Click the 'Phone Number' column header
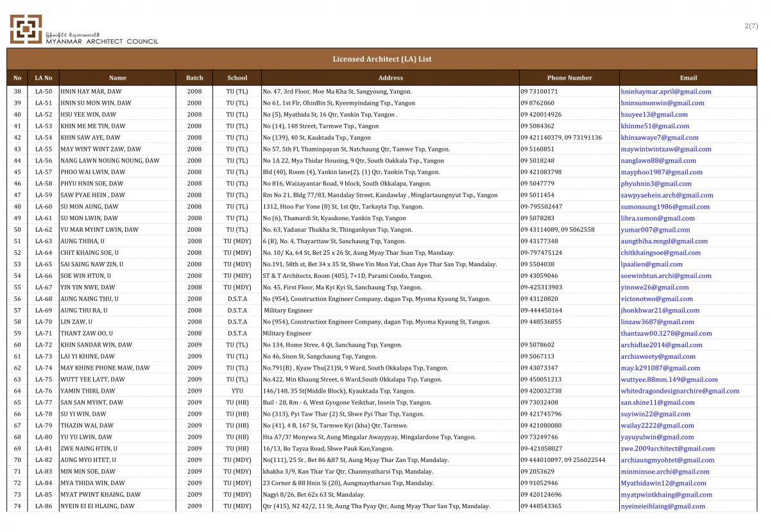 pyautogui.click(x=570, y=78)
